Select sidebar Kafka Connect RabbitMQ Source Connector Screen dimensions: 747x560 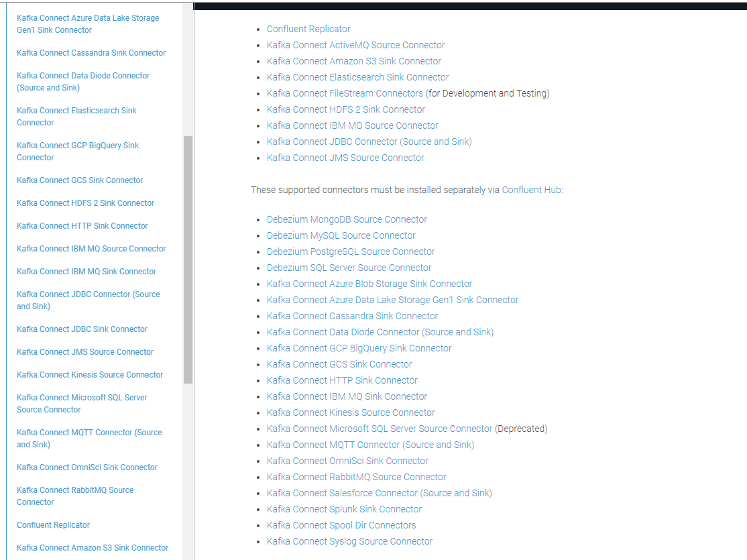[75, 496]
